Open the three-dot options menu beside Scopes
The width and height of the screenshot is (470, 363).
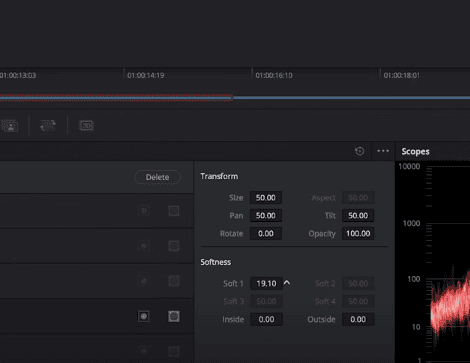383,151
